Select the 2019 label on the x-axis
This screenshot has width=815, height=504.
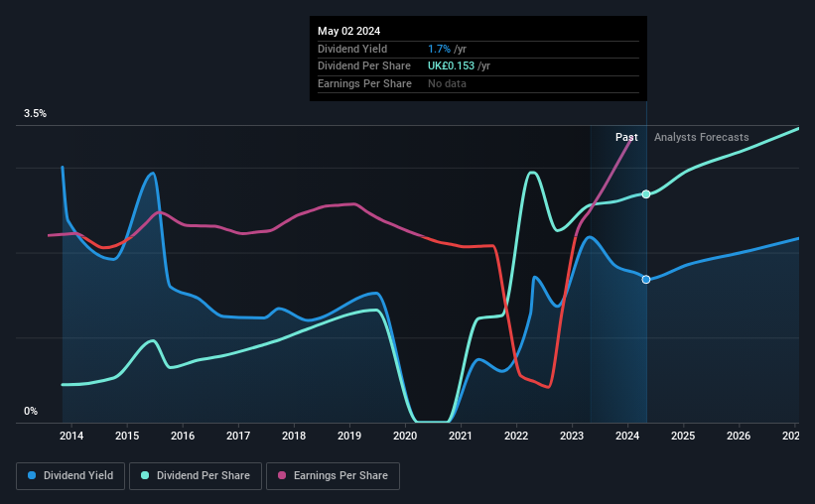click(x=349, y=436)
